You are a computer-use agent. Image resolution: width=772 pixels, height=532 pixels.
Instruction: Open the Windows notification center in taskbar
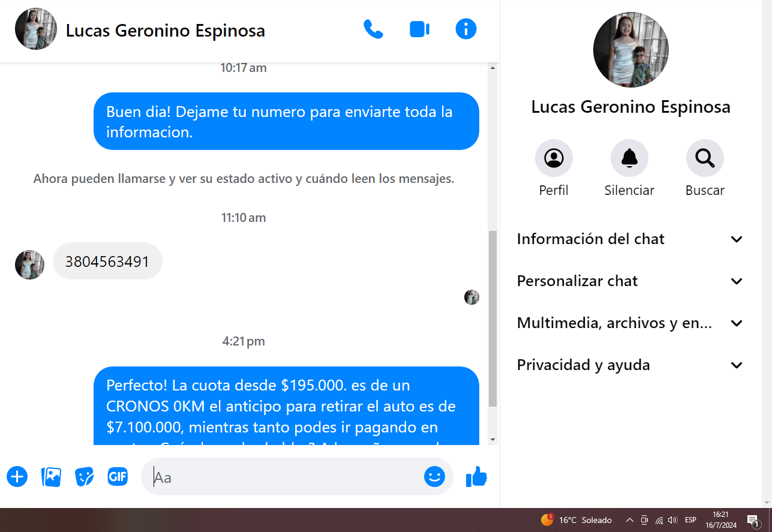tap(753, 520)
